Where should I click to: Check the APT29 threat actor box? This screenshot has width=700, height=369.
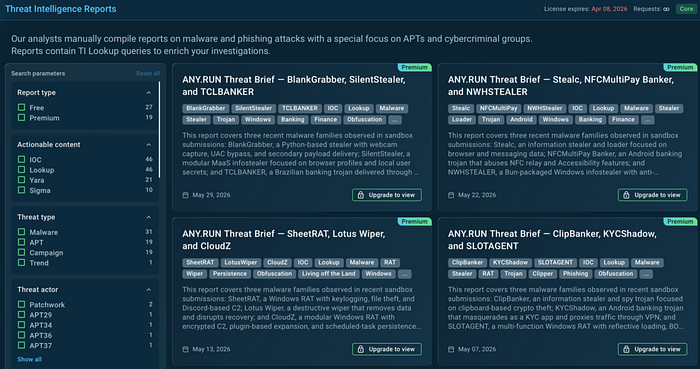click(x=21, y=315)
